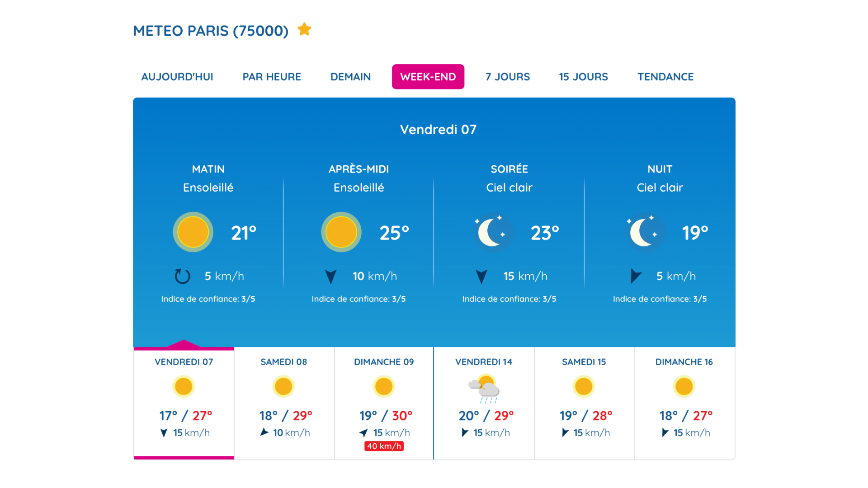
Task: Choose the Samedi 15 forecast card
Action: (584, 403)
